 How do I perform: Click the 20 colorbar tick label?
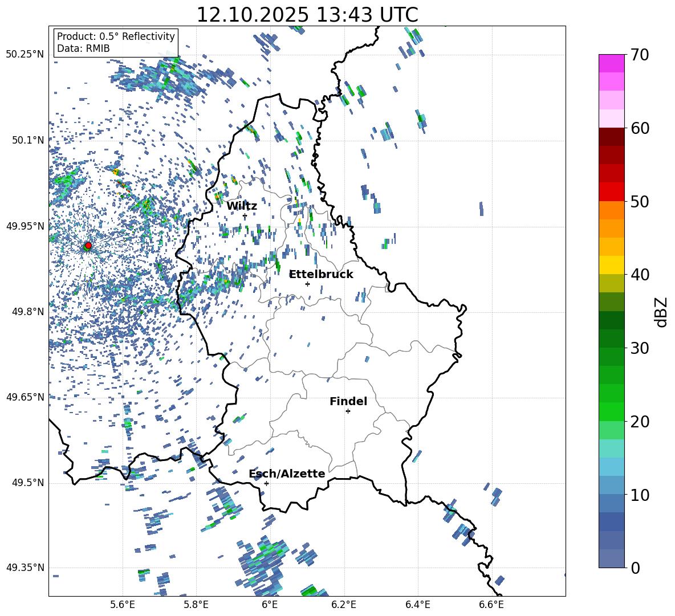[640, 422]
